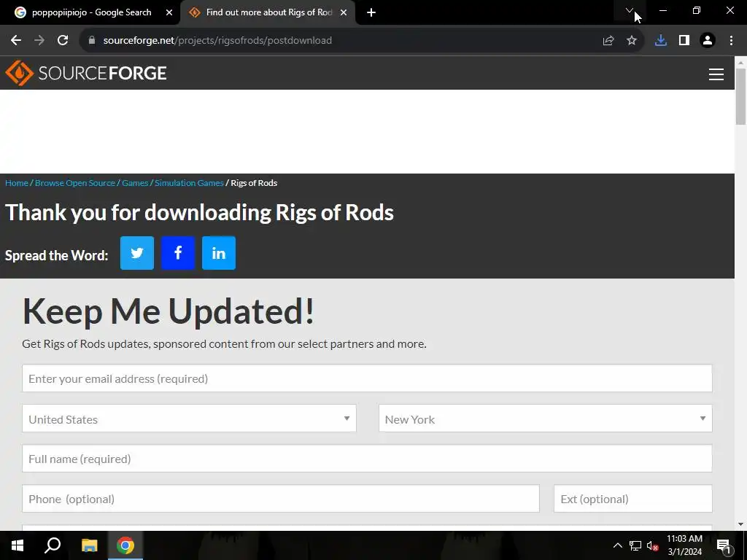Open Chrome three-dot menu

(x=731, y=41)
